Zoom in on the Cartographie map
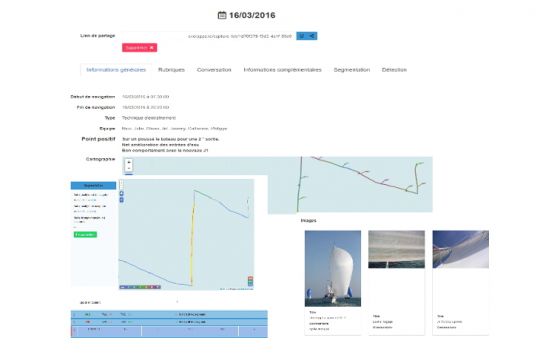 coord(129,162)
